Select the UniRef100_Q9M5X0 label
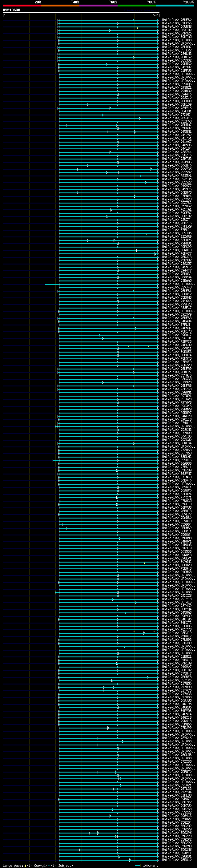The height and width of the screenshot is (868, 197). point(177,64)
